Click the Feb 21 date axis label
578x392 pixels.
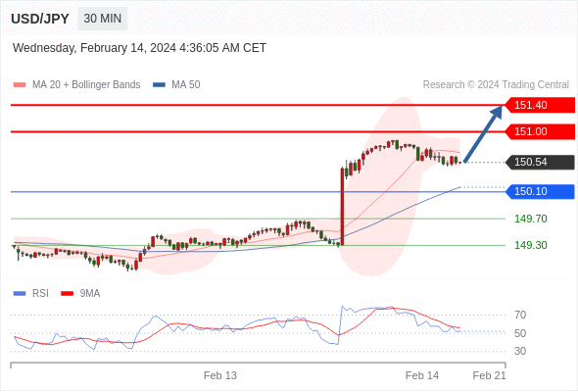click(x=489, y=375)
